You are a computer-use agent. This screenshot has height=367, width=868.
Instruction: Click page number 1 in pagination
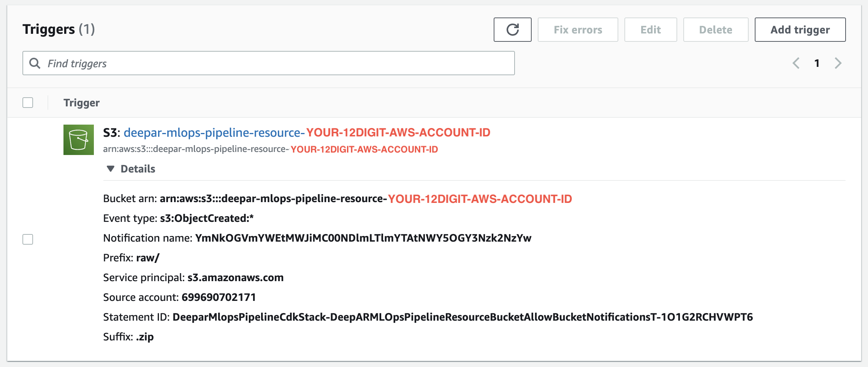(x=817, y=63)
